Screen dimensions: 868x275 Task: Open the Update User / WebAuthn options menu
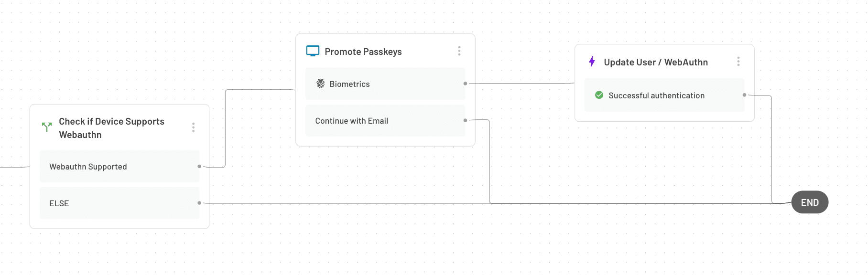click(x=738, y=62)
